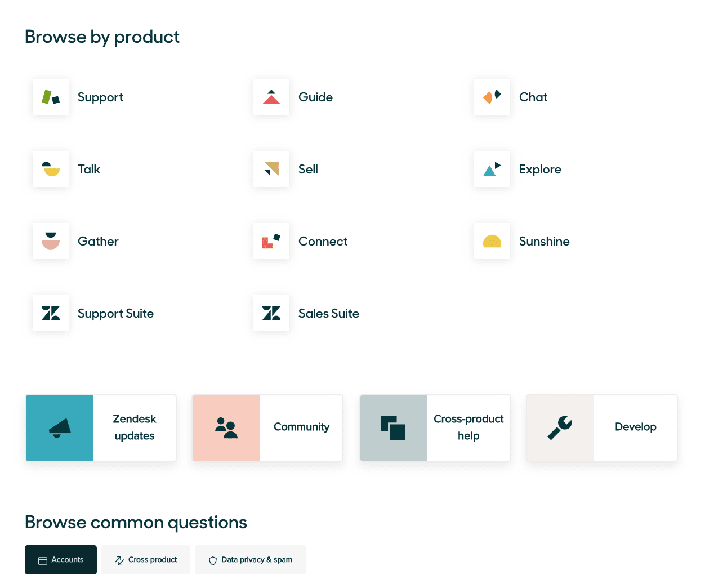This screenshot has width=705, height=588.
Task: Select the megaphone icon on Zendesk updates card
Action: tap(60, 428)
